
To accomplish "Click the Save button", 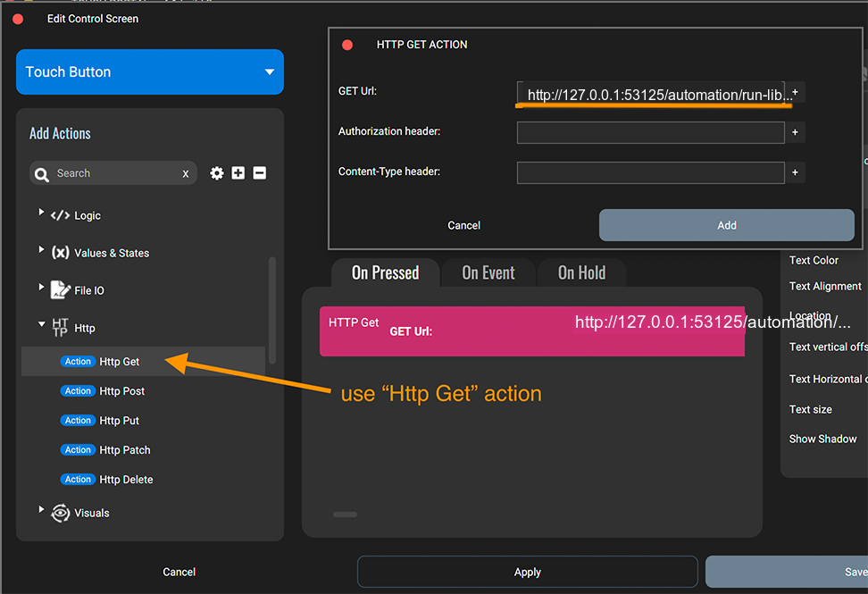I will coord(787,572).
